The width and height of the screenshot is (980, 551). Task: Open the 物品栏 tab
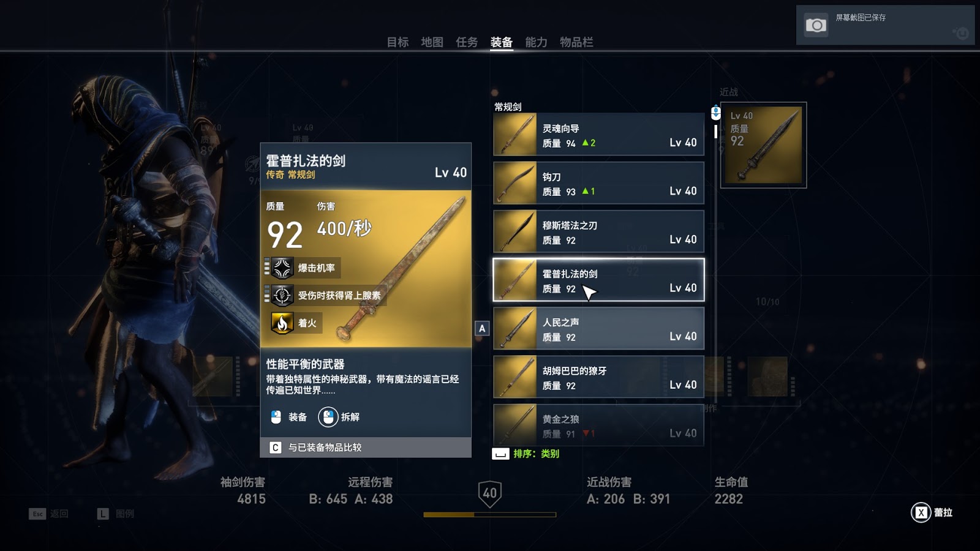[x=576, y=42]
